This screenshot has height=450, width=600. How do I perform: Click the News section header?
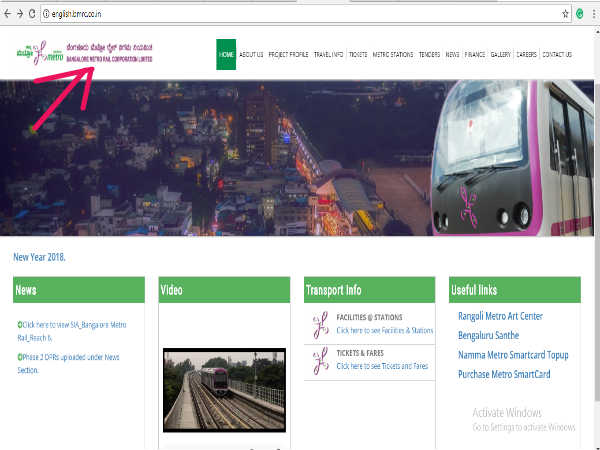[79, 290]
